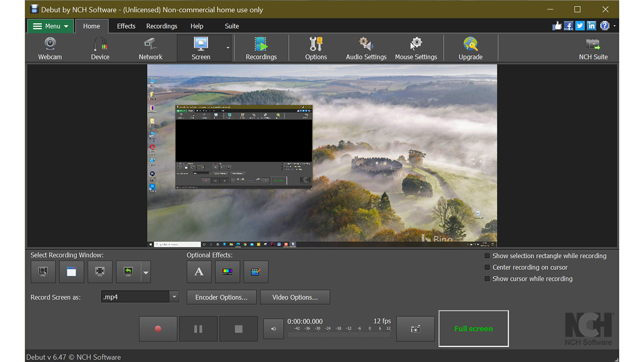
Task: Take a snapshot with the camera button
Action: click(416, 329)
